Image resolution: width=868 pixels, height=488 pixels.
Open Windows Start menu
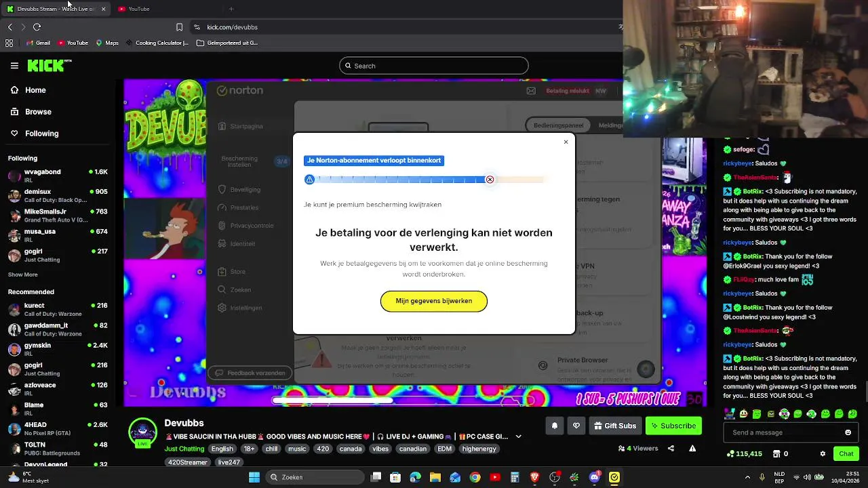pos(254,477)
